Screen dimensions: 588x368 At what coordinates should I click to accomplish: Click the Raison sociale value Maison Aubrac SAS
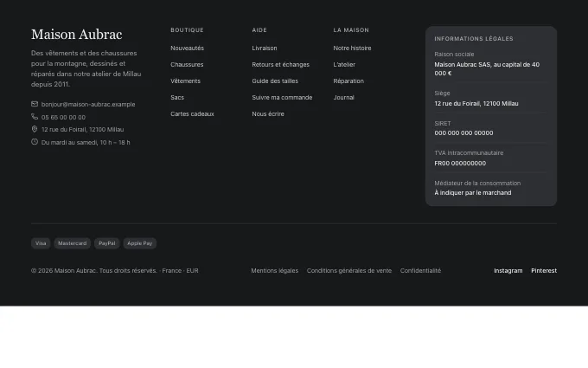point(487,68)
